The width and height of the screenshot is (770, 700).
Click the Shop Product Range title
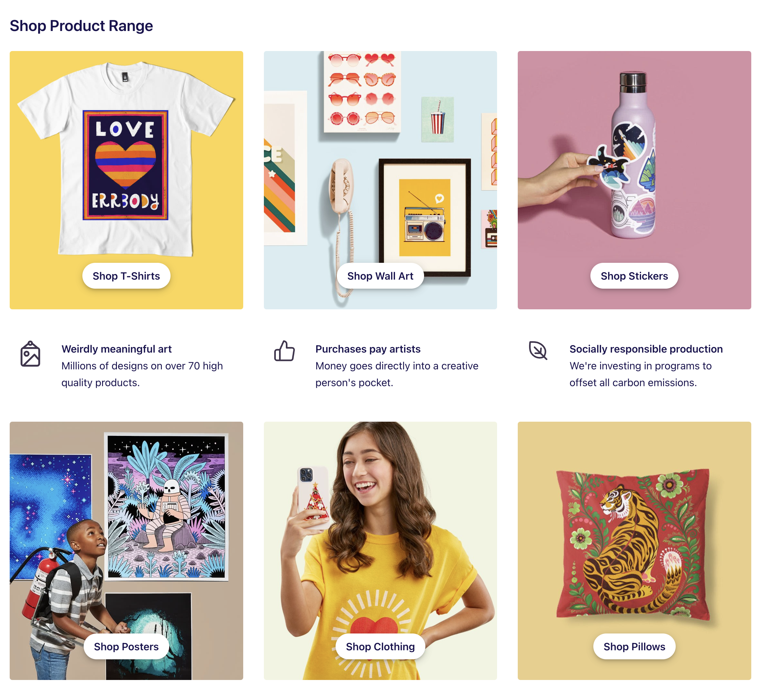click(82, 26)
